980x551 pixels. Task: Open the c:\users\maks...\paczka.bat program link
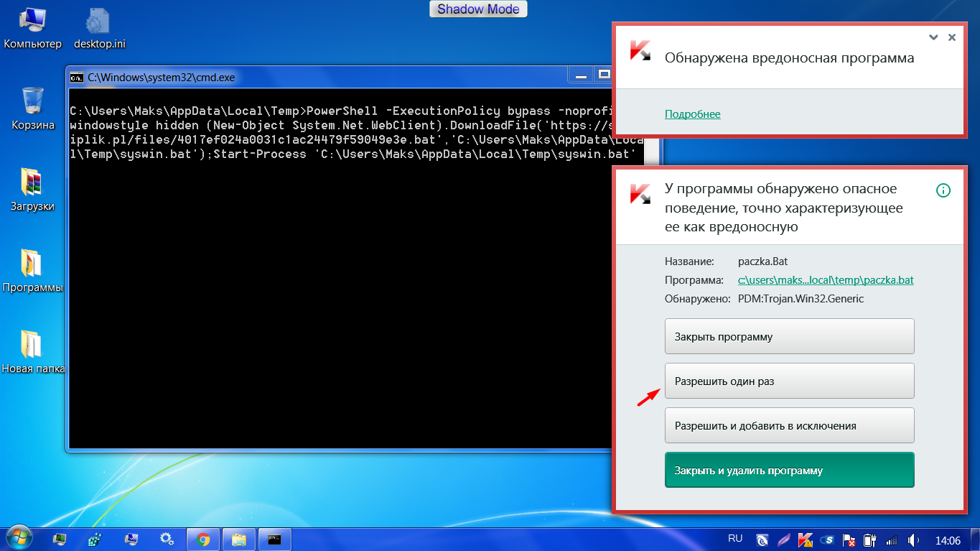[x=826, y=280]
